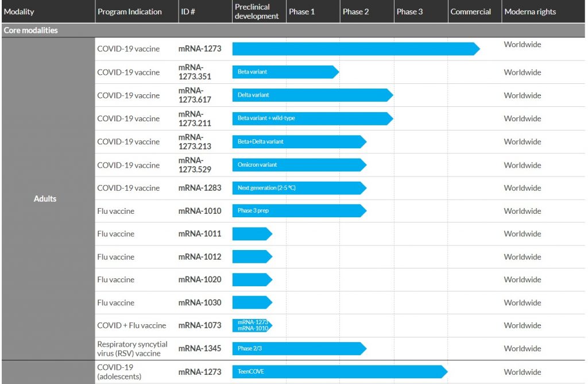Click the mRNA-1020 ID cell
The image size is (588, 384).
[200, 279]
